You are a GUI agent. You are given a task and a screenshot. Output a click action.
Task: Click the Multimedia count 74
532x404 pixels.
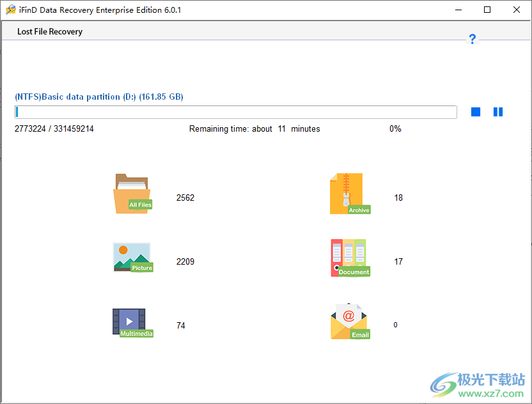click(181, 325)
